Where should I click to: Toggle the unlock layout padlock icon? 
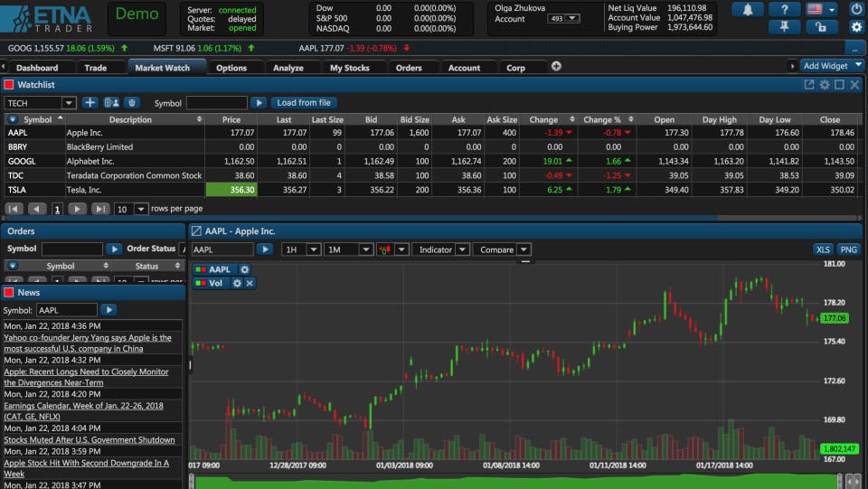821,26
